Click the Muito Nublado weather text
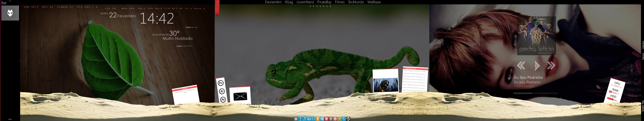Viewport: 644px width, 121px height. (178, 38)
